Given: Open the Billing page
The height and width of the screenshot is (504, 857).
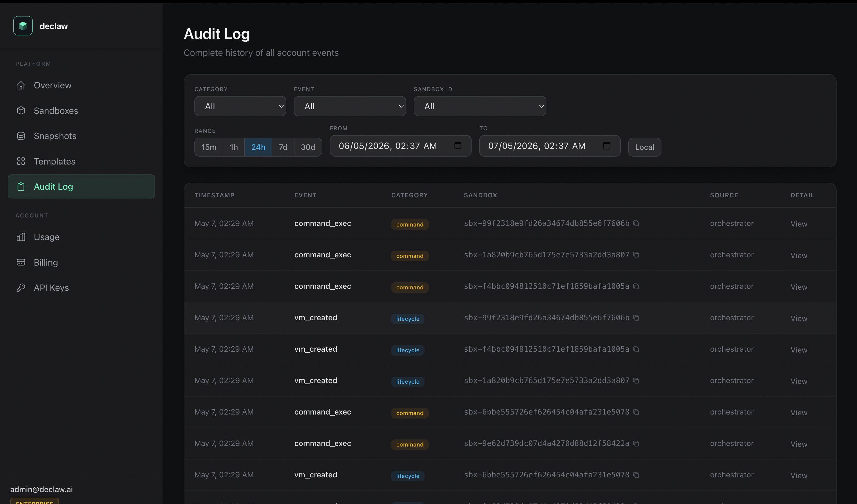Looking at the screenshot, I should (81, 262).
